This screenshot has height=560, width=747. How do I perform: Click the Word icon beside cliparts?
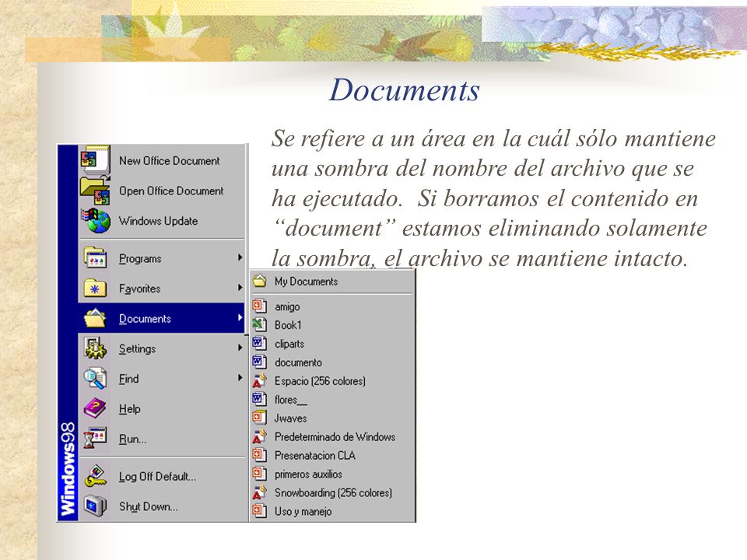pyautogui.click(x=259, y=343)
